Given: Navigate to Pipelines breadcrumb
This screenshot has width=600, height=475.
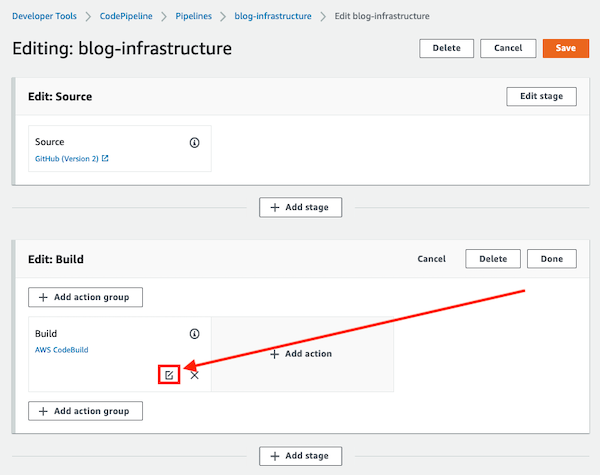Looking at the screenshot, I should coord(194,16).
